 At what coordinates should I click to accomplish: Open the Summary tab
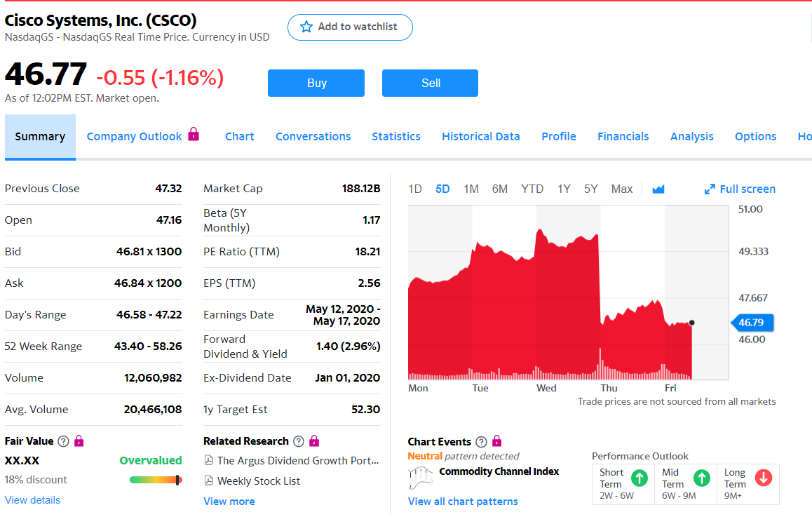click(40, 137)
